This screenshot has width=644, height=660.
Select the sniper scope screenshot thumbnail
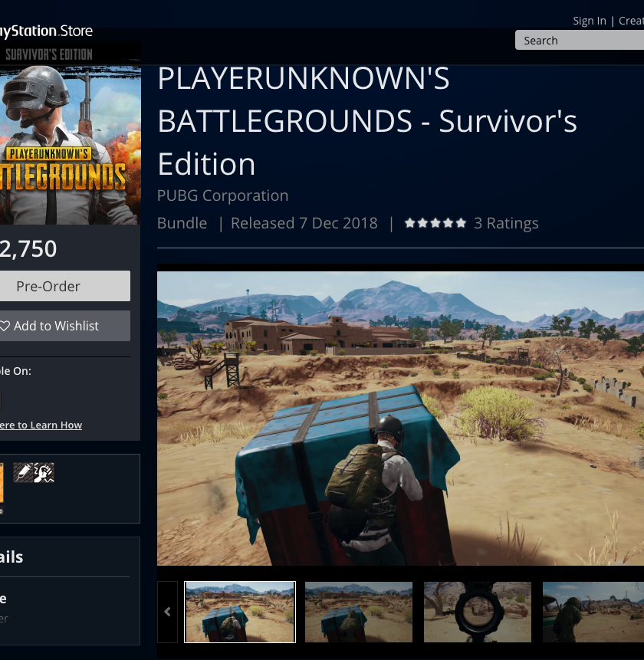coord(477,612)
